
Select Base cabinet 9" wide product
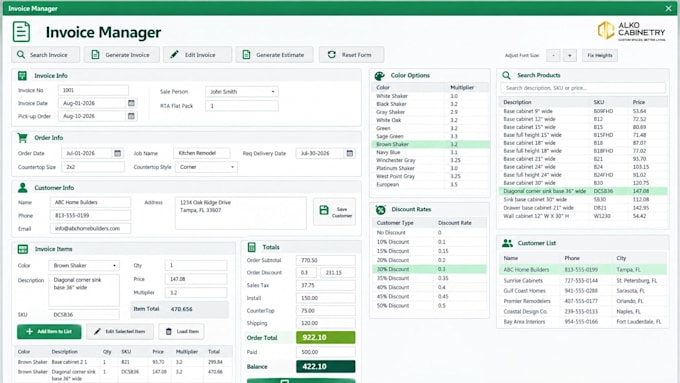pos(583,111)
